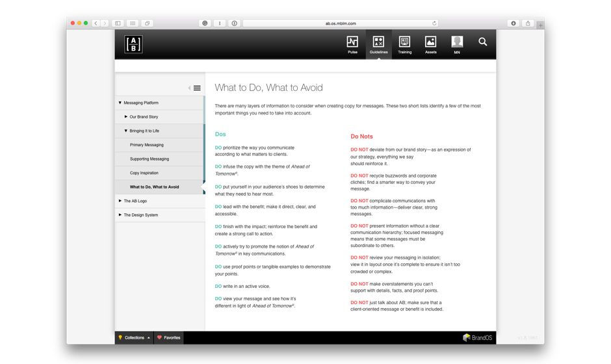
Task: Expand the Our Brand Story section
Action: [x=126, y=117]
